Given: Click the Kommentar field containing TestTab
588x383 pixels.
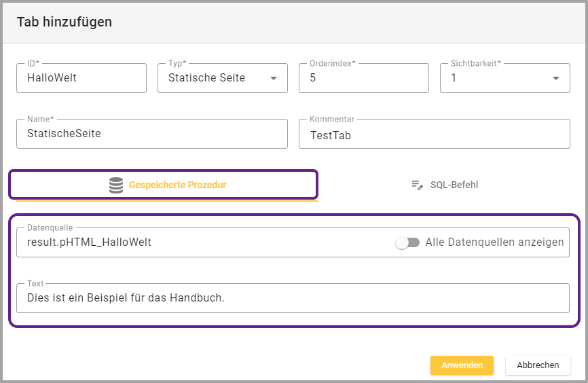Looking at the screenshot, I should pyautogui.click(x=434, y=134).
